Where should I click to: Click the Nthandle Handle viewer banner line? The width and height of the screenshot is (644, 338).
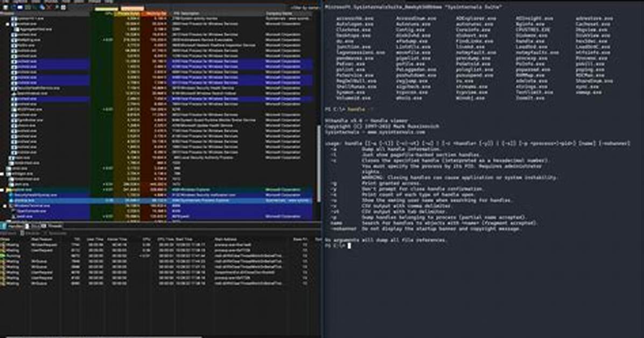pos(366,121)
